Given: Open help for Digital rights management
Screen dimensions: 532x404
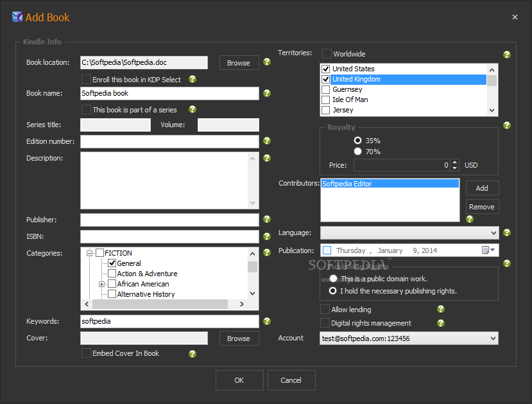Looking at the screenshot, I should [441, 323].
